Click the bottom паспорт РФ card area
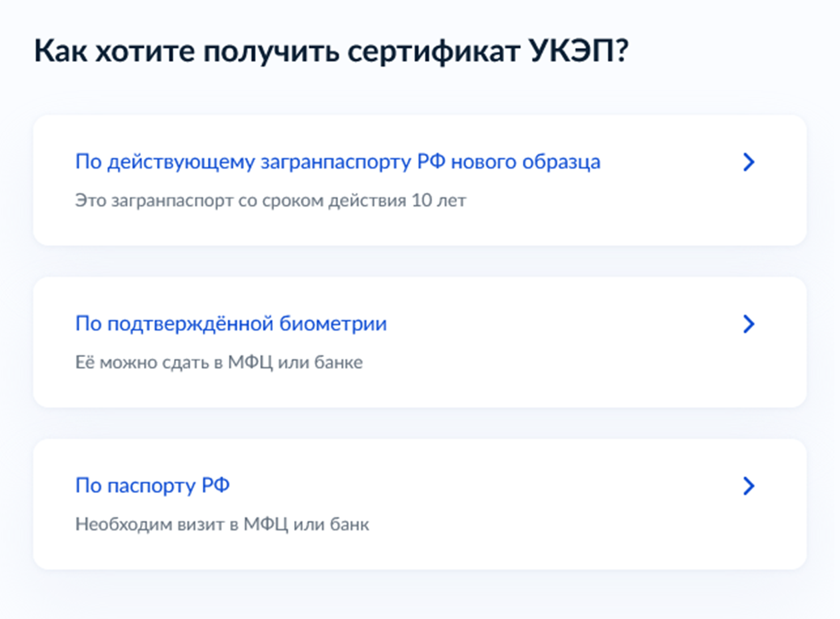The height and width of the screenshot is (619, 840). click(x=420, y=502)
